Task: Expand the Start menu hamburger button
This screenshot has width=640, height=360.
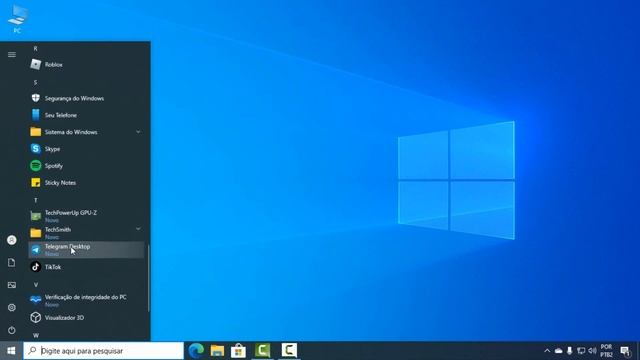Action: [x=12, y=54]
